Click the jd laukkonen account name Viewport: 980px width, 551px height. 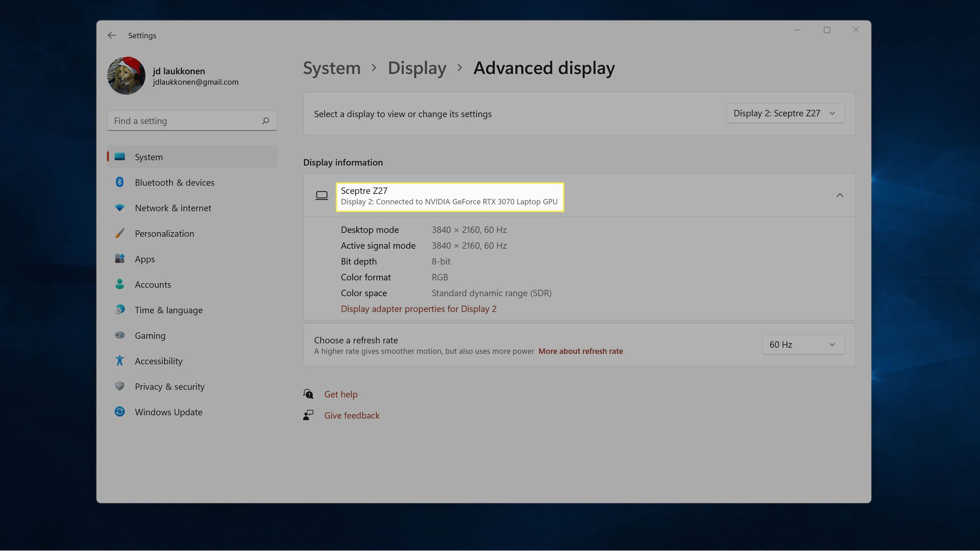(x=179, y=71)
